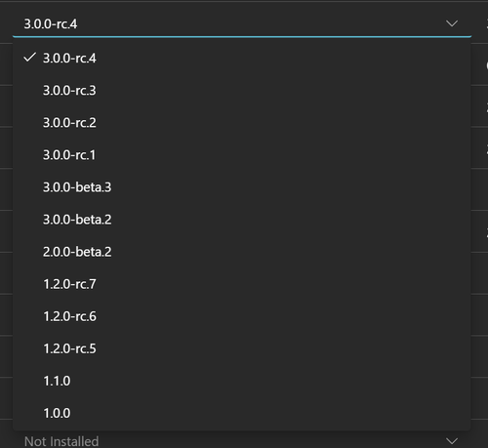Pick the 2.0.0-beta.2 version

point(241,252)
